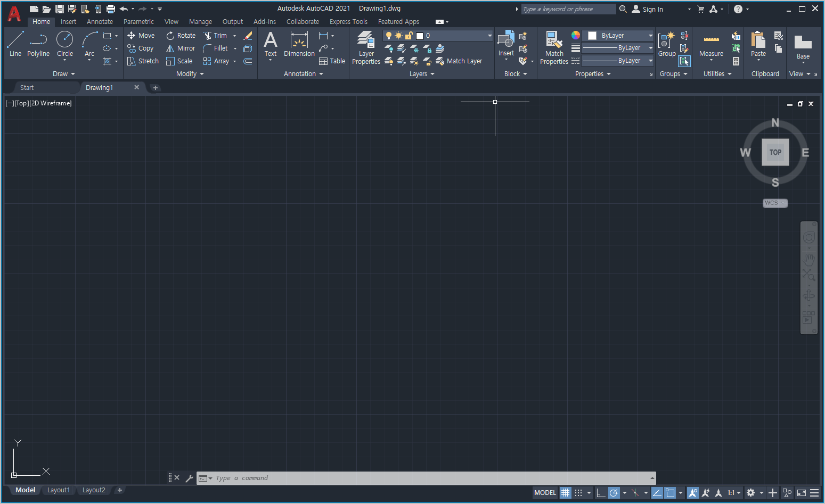Viewport: 825px width, 504px height.
Task: Activate the Rotate tool
Action: tap(181, 36)
